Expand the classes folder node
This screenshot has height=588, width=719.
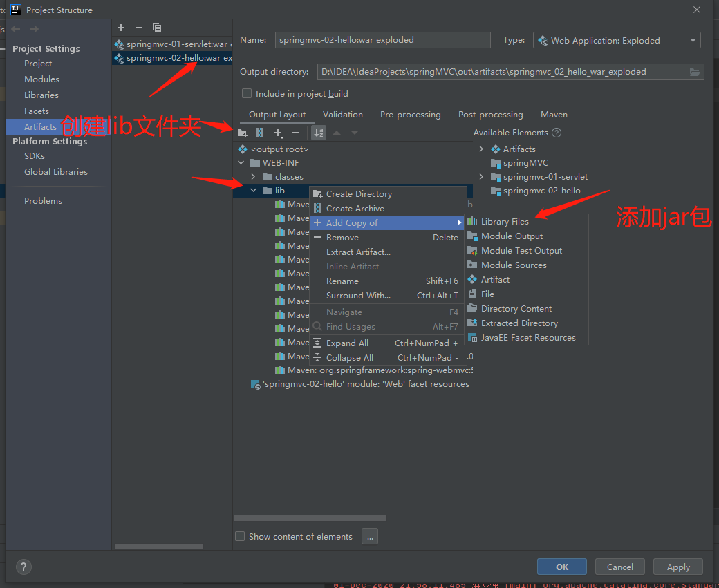(x=253, y=176)
